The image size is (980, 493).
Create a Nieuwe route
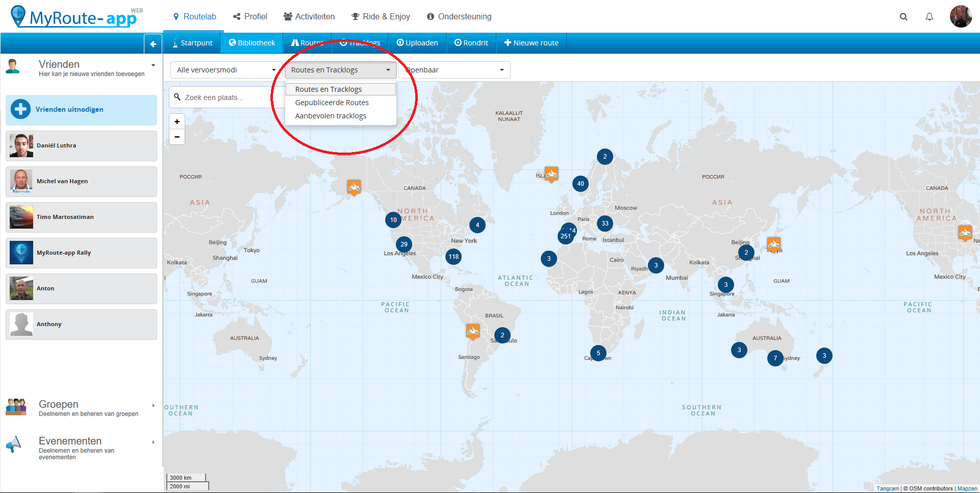pos(532,43)
